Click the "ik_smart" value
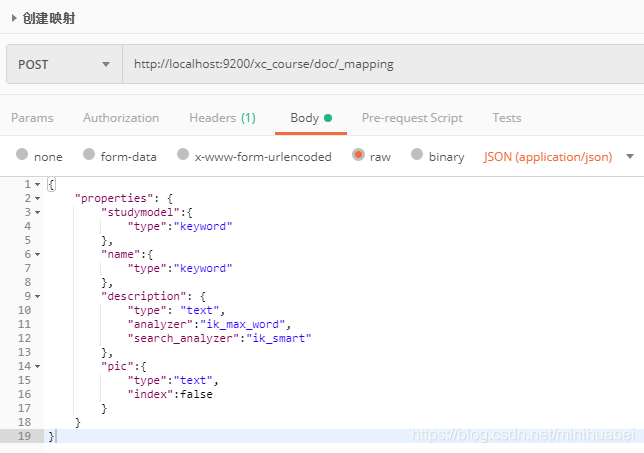This screenshot has width=644, height=453. [278, 338]
